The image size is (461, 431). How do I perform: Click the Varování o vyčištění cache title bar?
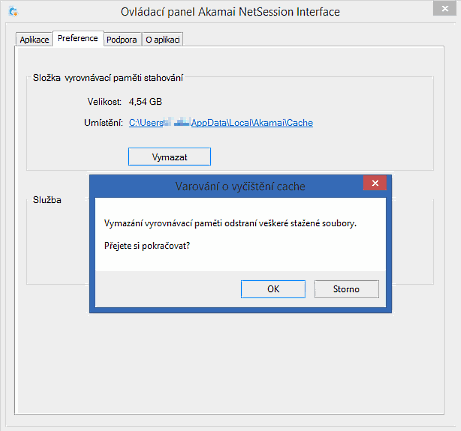point(240,186)
